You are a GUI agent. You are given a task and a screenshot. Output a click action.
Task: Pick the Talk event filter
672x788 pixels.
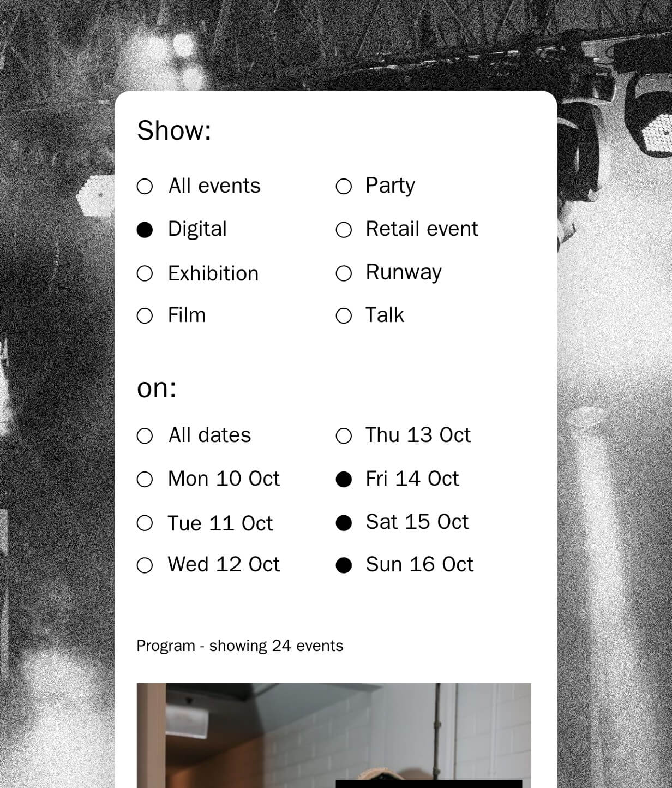[x=344, y=316]
